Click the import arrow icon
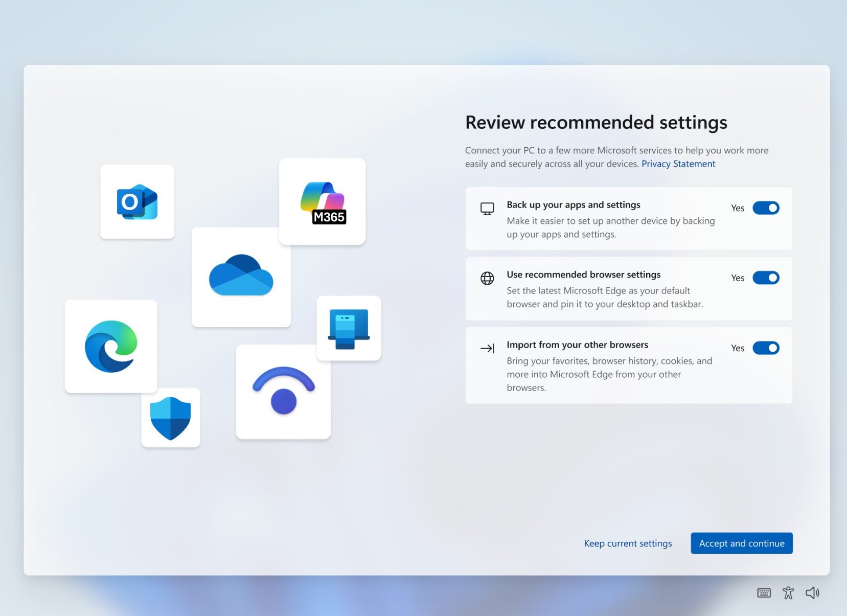 pos(487,348)
